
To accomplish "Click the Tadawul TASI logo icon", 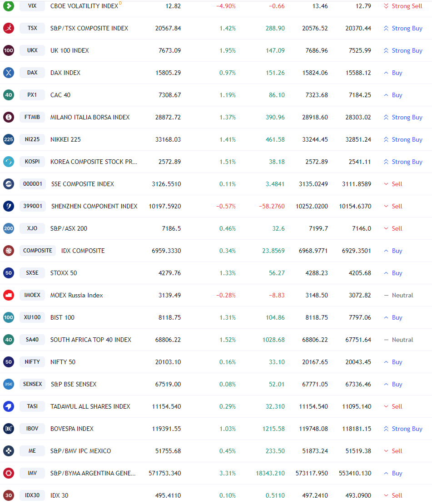I will pyautogui.click(x=9, y=407).
